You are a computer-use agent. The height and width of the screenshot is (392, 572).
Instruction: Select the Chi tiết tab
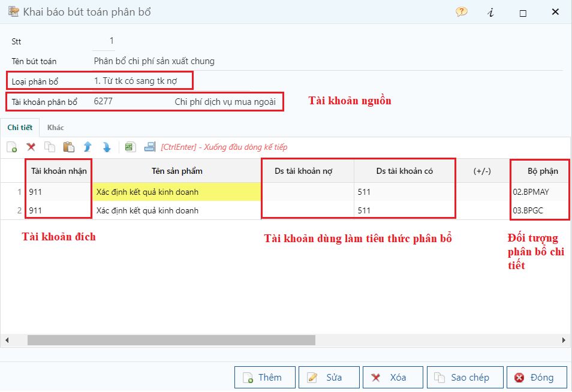point(20,127)
